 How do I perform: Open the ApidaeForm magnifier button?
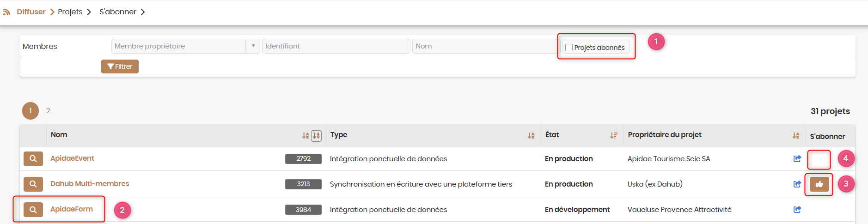33,210
